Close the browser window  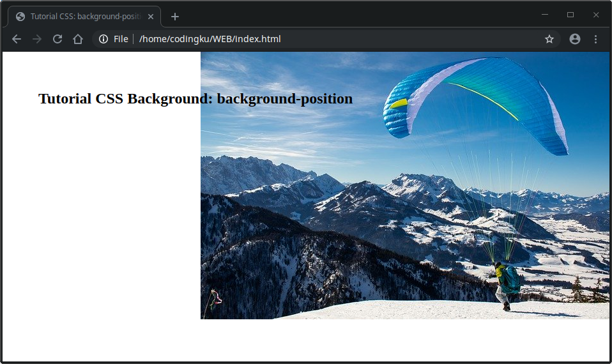[x=595, y=15]
